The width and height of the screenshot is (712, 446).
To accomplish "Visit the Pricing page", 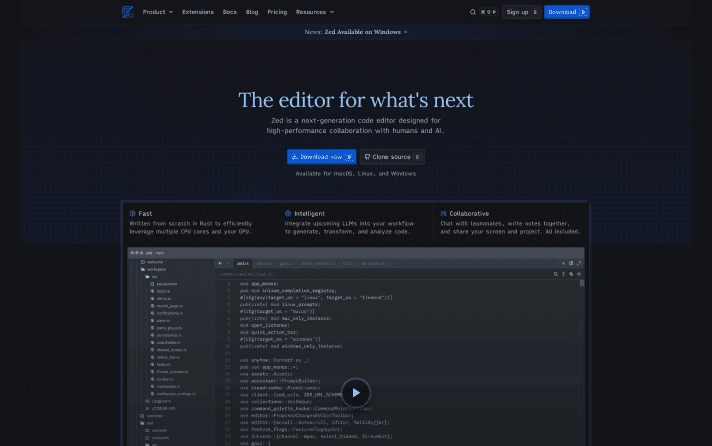I will 277,12.
